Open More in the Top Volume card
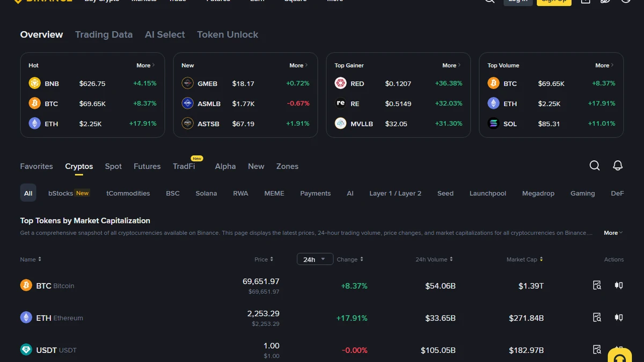Screen dimensions: 644x362 (x=604, y=65)
